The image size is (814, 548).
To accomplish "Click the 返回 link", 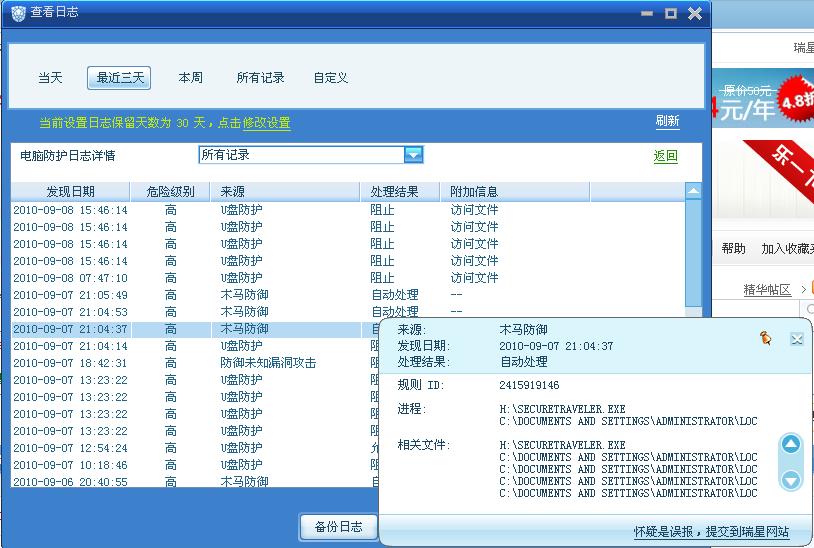I will (666, 156).
